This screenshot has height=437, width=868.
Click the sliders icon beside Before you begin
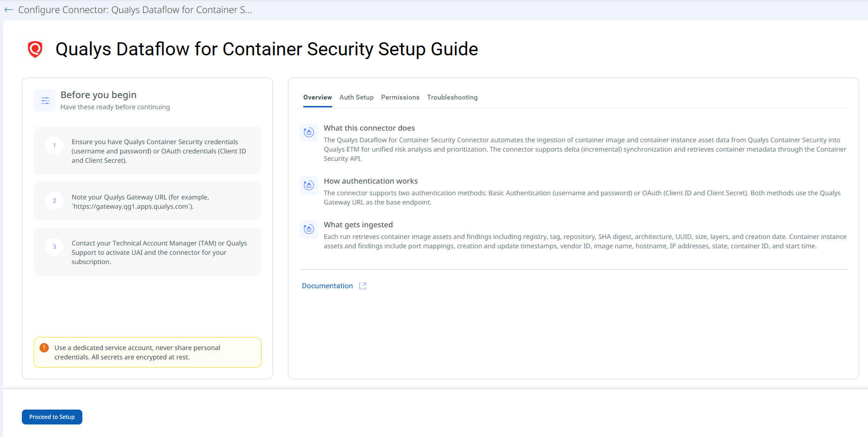point(45,100)
